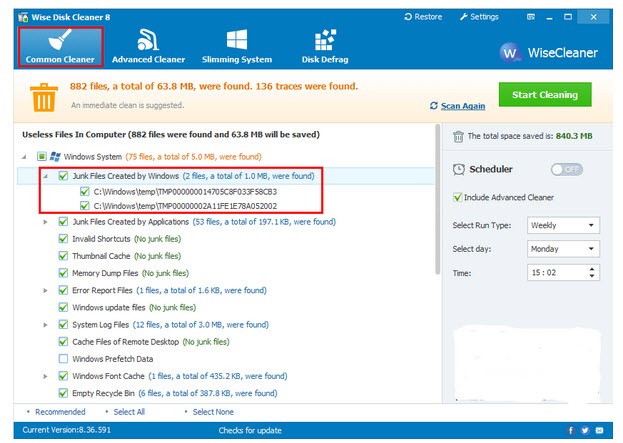The height and width of the screenshot is (443, 623).
Task: Open the Facebook link in status bar
Action: tap(571, 430)
